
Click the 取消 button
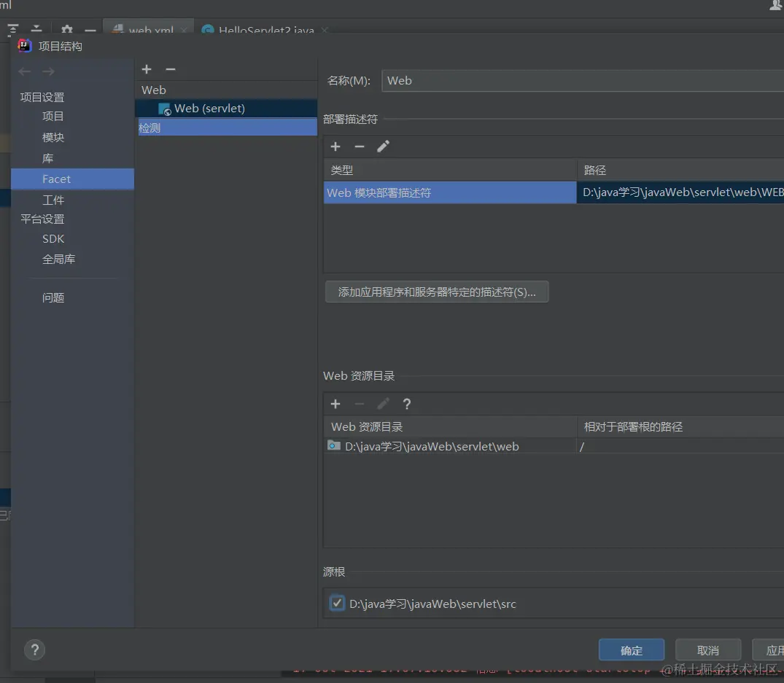point(707,650)
